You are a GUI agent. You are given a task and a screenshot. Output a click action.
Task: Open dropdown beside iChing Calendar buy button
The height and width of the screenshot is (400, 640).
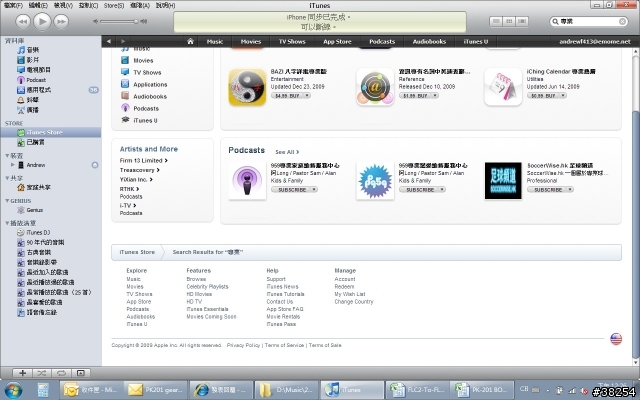[x=563, y=96]
